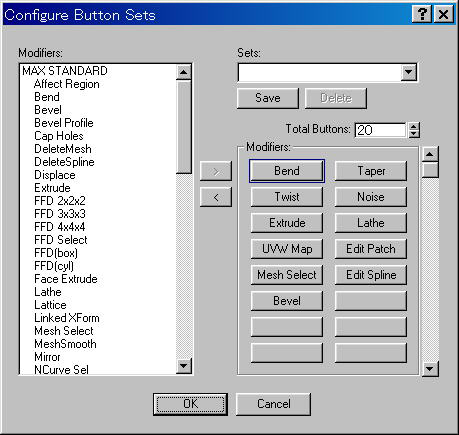Click the modifier list scroll up arrow
Viewport: 459px width, 435px height.
click(x=184, y=72)
